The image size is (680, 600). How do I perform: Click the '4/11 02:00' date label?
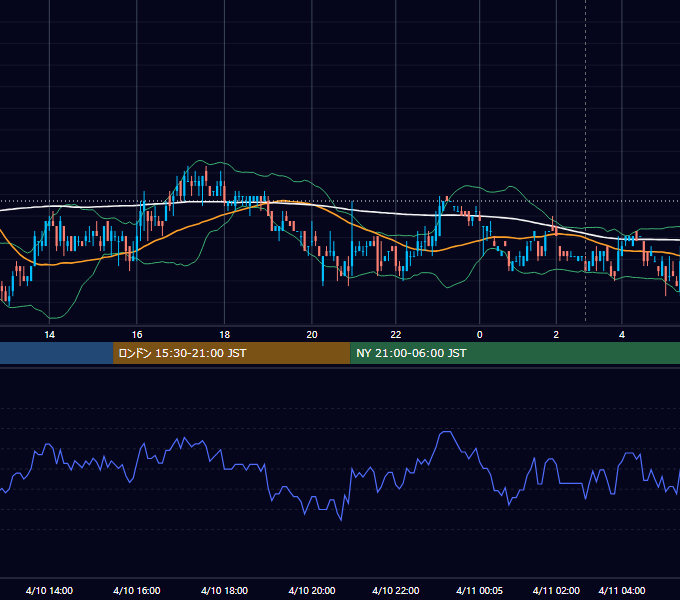point(556,590)
